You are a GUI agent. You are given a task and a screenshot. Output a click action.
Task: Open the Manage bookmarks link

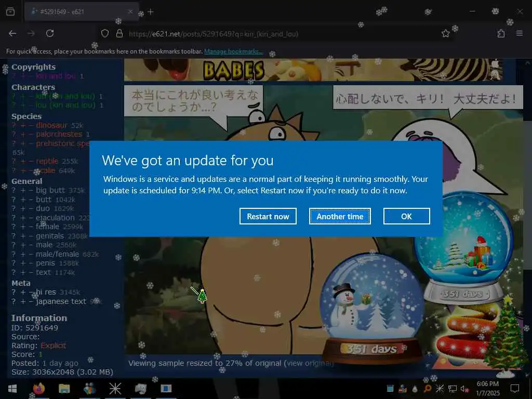[x=233, y=51]
